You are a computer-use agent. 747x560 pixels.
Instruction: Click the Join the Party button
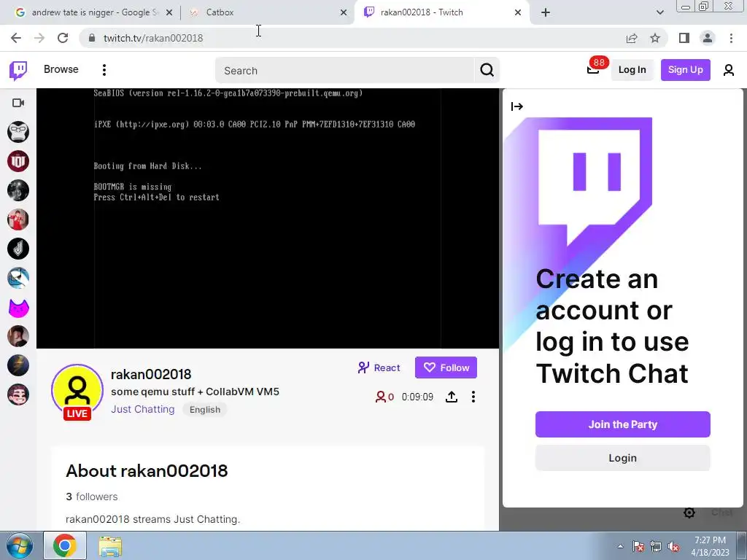coord(623,424)
